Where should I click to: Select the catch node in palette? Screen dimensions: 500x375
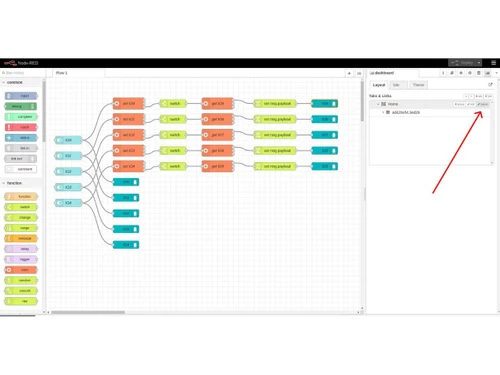click(x=21, y=127)
